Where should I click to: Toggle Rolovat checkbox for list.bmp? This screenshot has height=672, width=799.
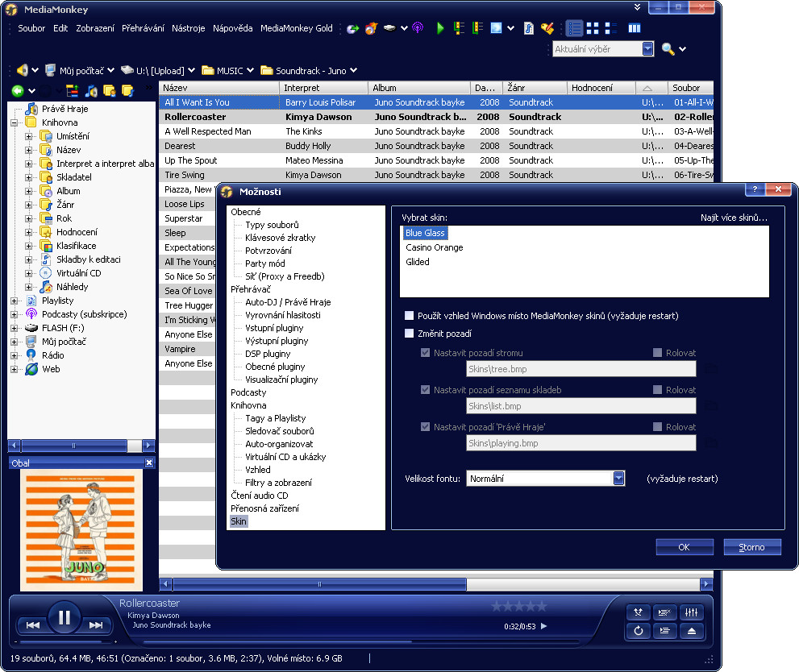(657, 389)
